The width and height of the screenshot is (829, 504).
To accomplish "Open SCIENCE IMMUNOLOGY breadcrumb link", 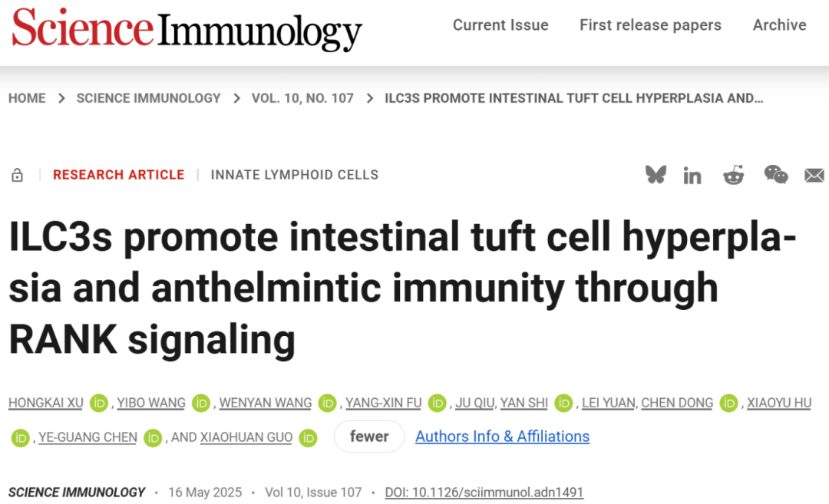I will [x=148, y=98].
